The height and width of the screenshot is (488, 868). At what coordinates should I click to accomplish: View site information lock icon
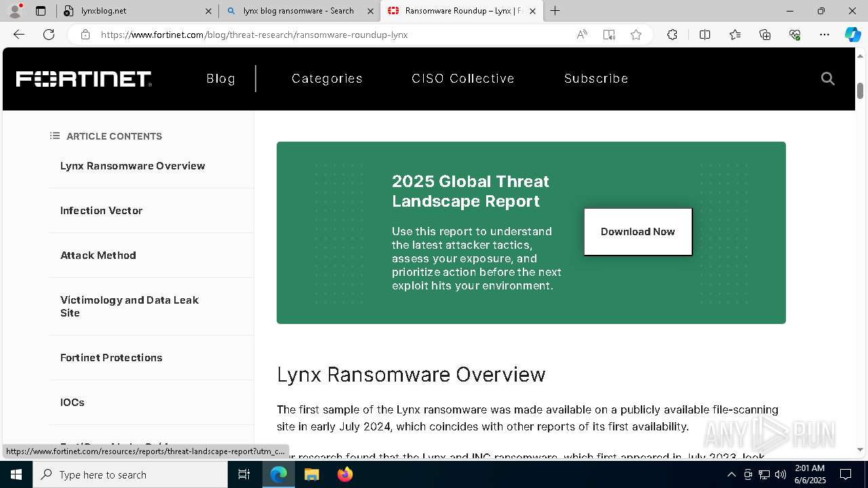(x=85, y=35)
